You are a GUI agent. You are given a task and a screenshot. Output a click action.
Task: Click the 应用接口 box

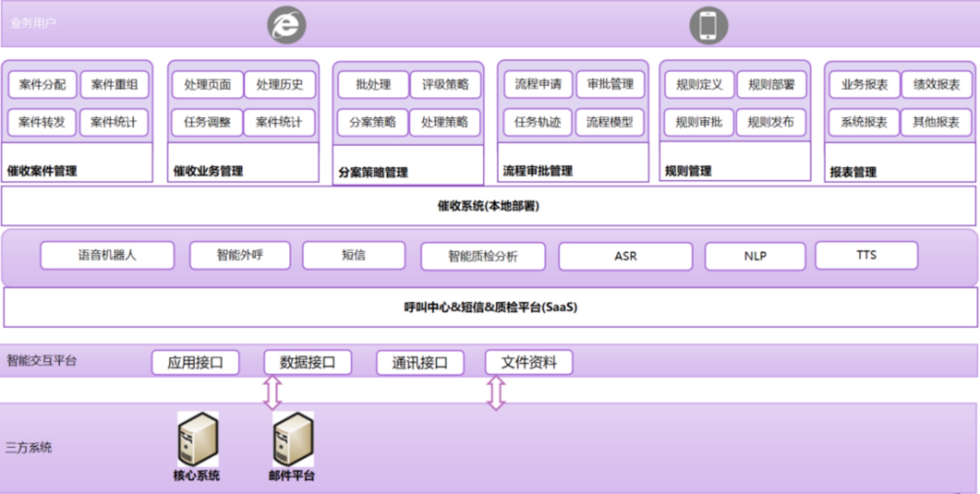(195, 362)
